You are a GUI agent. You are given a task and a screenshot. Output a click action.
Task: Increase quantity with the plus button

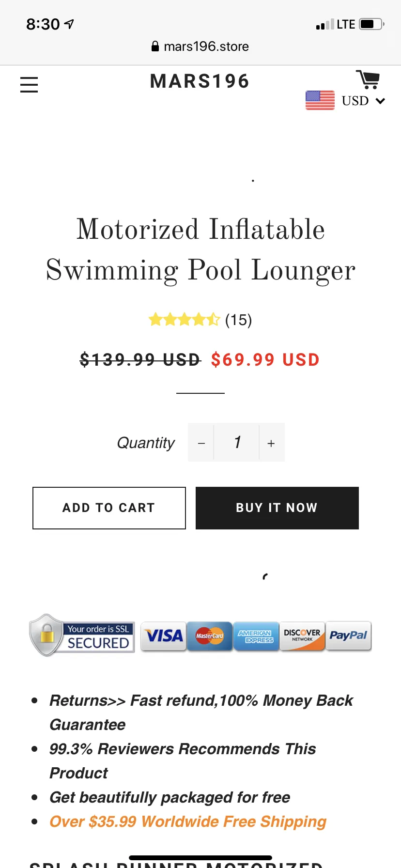(271, 443)
